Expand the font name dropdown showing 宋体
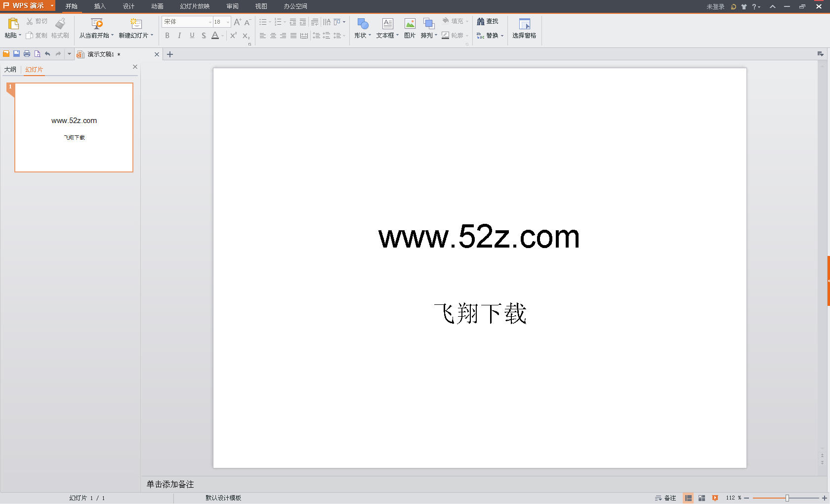 point(210,22)
